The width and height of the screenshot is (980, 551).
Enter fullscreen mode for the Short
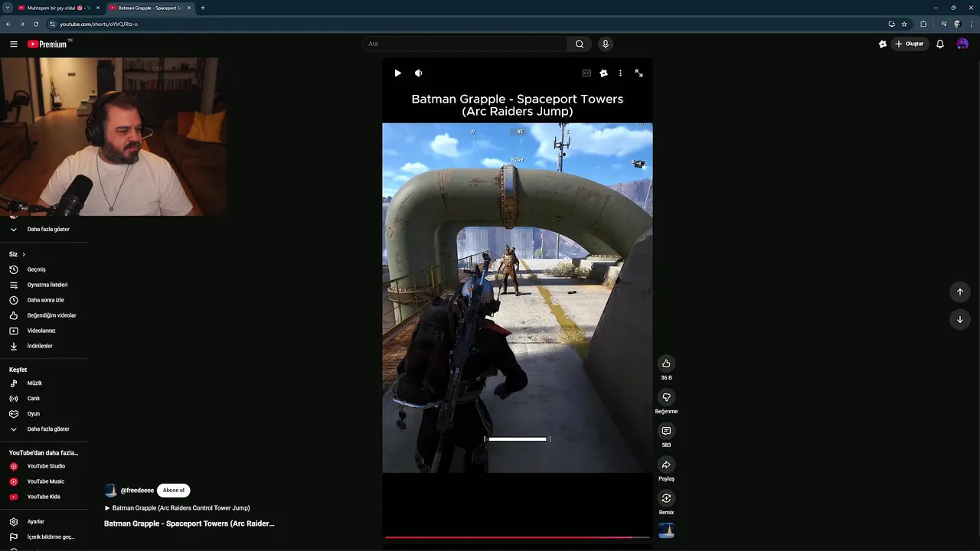pyautogui.click(x=639, y=73)
